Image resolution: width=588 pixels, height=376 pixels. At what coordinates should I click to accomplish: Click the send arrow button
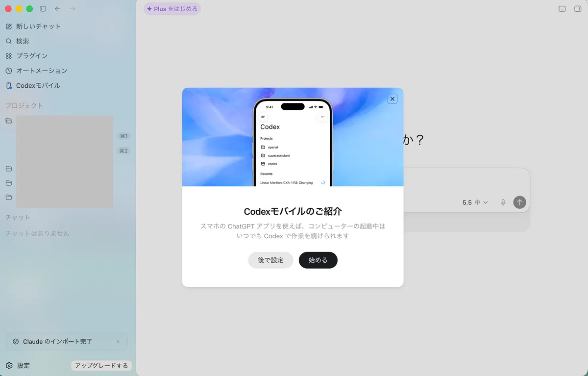[519, 202]
